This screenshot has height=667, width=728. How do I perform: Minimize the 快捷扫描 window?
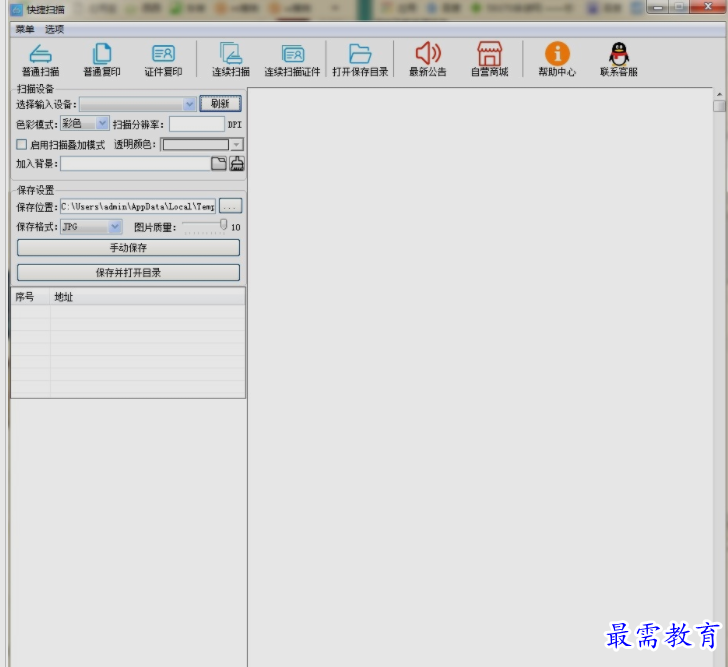(x=657, y=7)
